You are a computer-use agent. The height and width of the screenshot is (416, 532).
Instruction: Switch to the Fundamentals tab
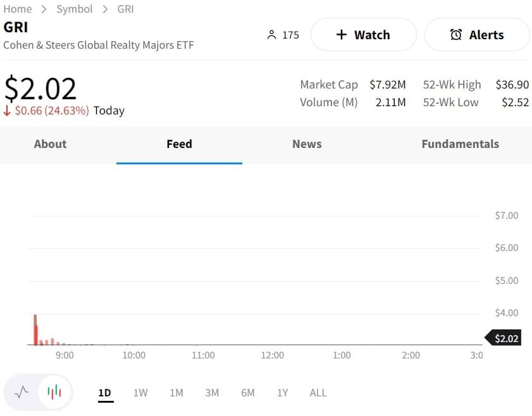(460, 144)
